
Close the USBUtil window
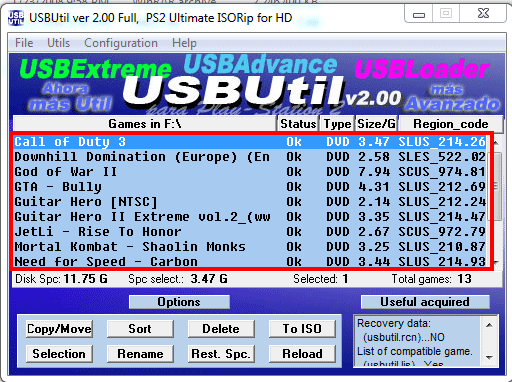483,14
